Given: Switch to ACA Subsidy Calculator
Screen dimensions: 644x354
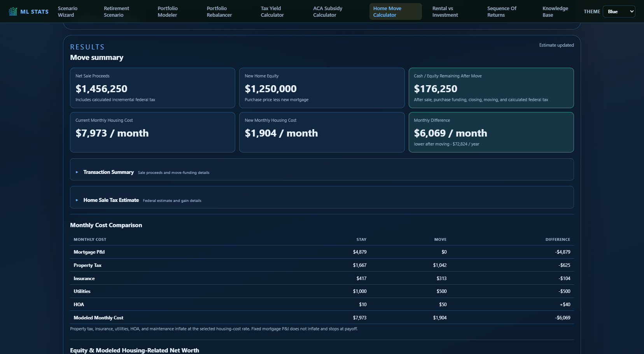Looking at the screenshot, I should (x=327, y=12).
